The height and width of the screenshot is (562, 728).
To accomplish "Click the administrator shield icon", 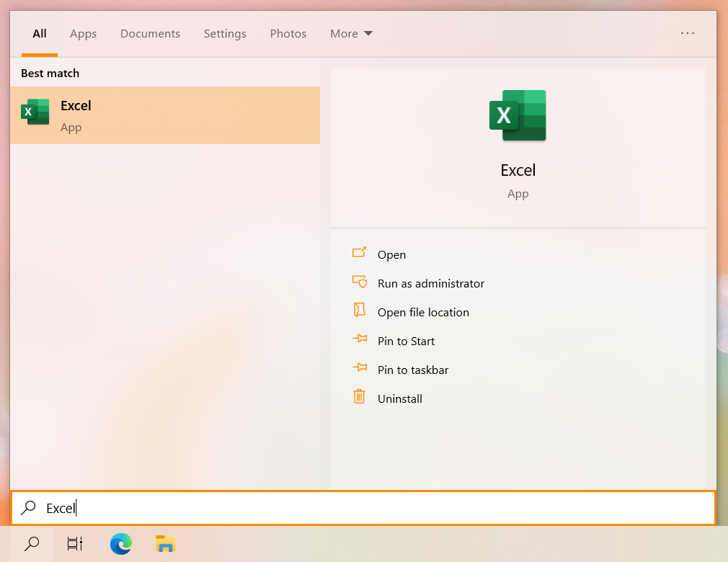I will (360, 282).
